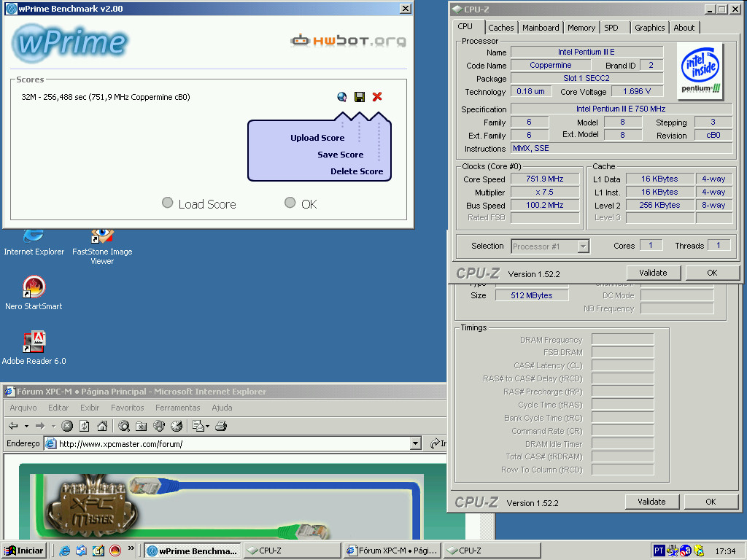Screen dimensions: 747x560
Task: Open the FastStone Image Viewer desktop icon
Action: click(102, 247)
